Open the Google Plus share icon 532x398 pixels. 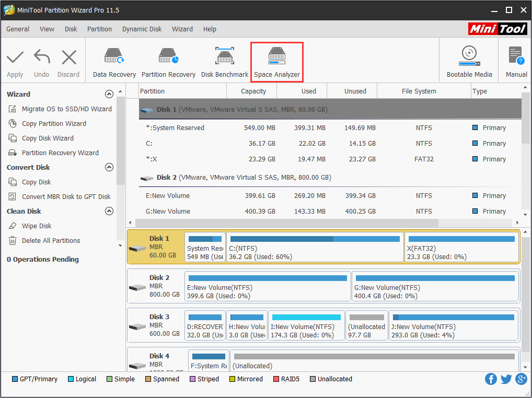(521, 379)
